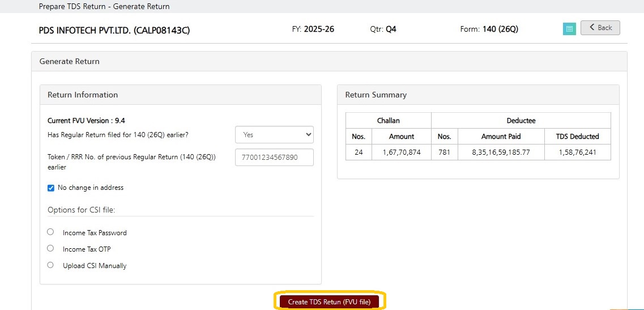
Task: Click the Challan column group header
Action: point(389,121)
